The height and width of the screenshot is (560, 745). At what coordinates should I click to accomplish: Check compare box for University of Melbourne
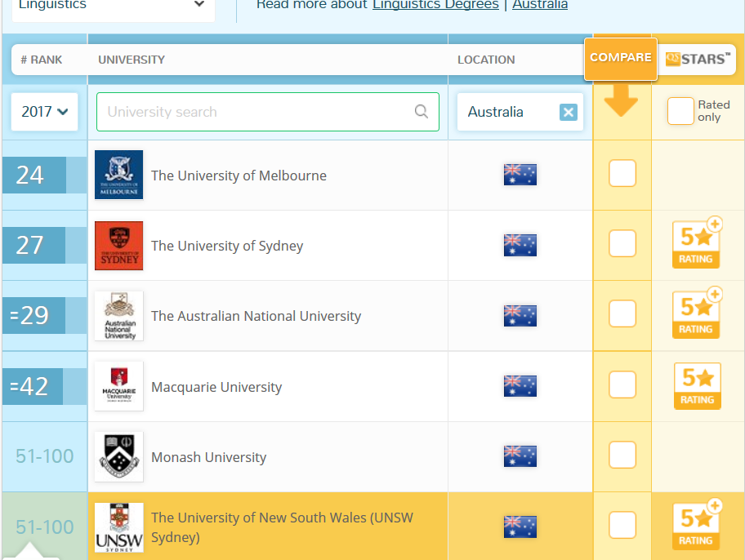622,173
